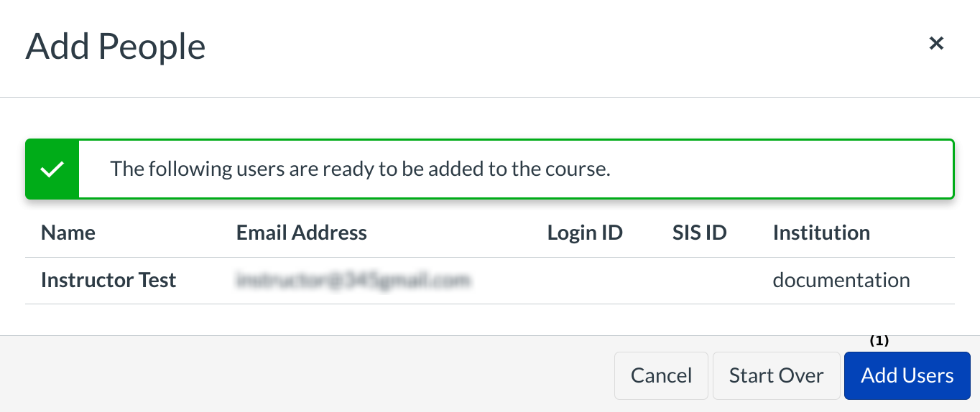Click the SIS ID column header
980x412 pixels.
pos(699,233)
